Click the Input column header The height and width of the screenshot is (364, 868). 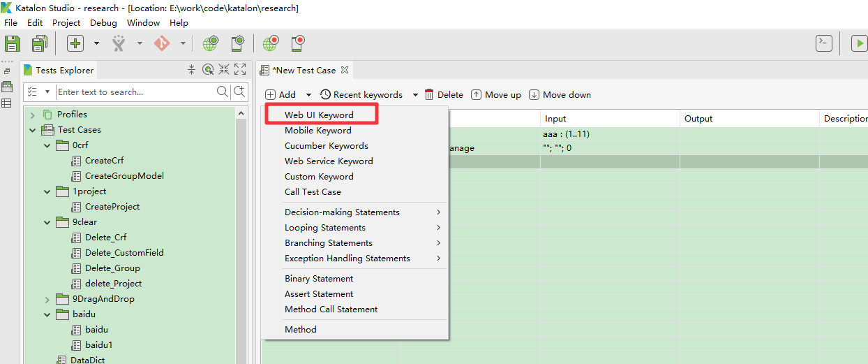[x=610, y=118]
